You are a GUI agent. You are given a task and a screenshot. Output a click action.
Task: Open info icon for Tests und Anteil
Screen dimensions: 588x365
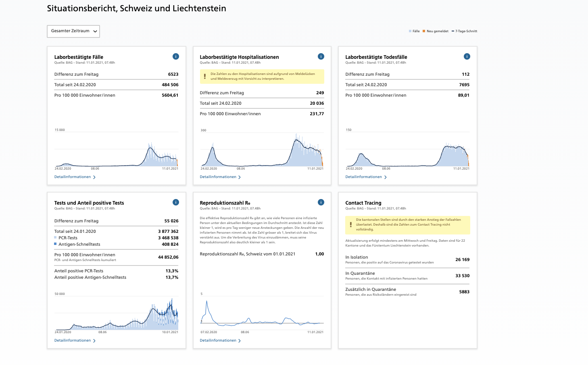[x=175, y=202]
